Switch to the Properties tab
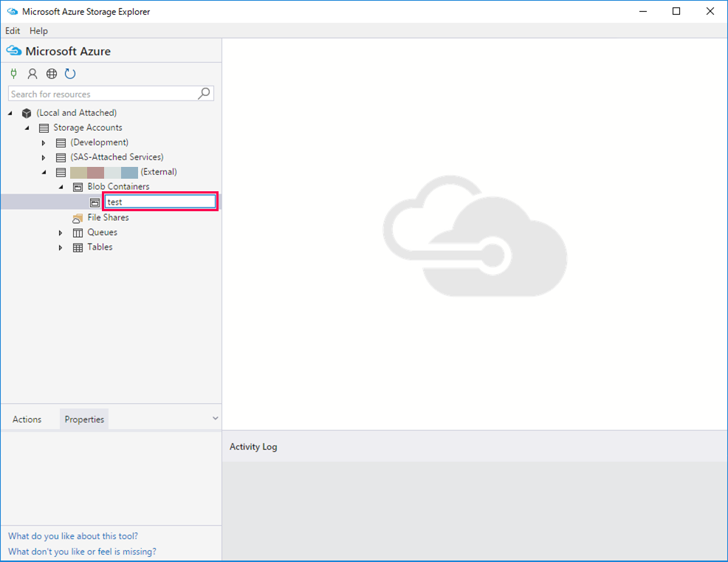The height and width of the screenshot is (562, 728). [x=84, y=419]
